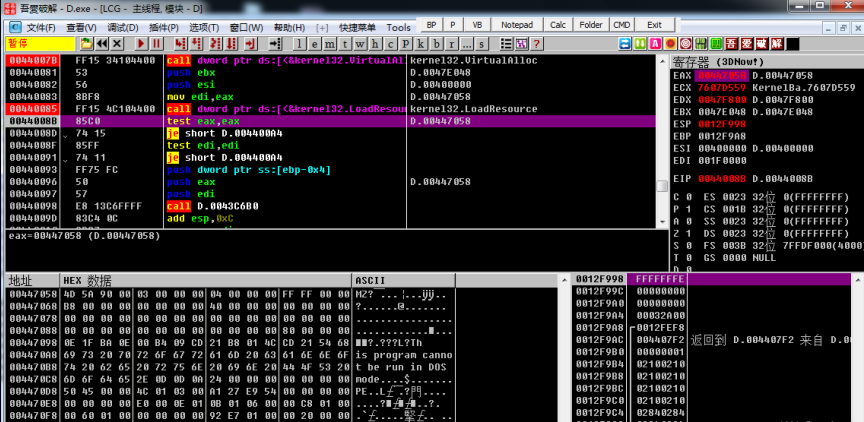This screenshot has height=422, width=864.
Task: Show references with the r button
Action: point(451,44)
